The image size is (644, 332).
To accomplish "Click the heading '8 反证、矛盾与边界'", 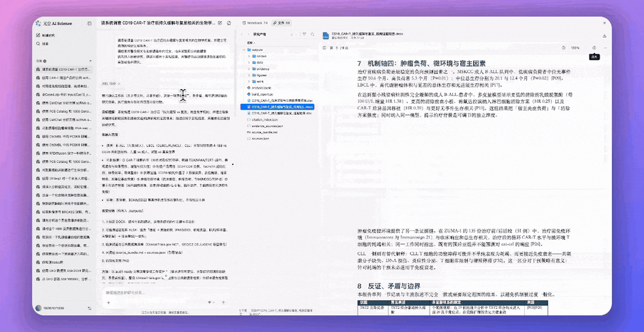I will pyautogui.click(x=388, y=286).
